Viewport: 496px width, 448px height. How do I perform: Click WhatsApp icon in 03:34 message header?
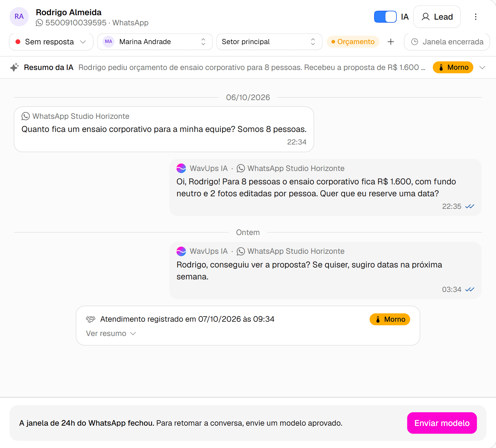[241, 251]
